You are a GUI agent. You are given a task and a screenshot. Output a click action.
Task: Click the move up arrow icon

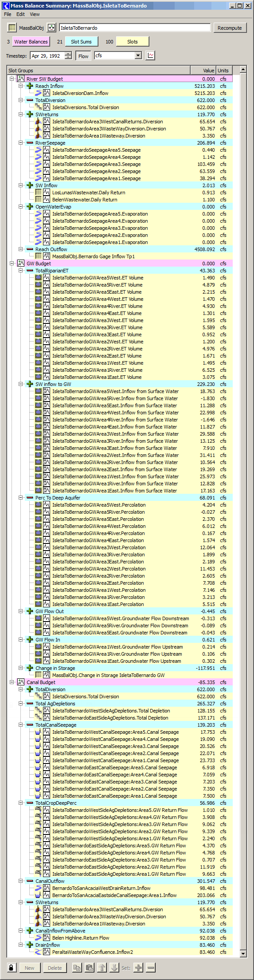[102, 968]
